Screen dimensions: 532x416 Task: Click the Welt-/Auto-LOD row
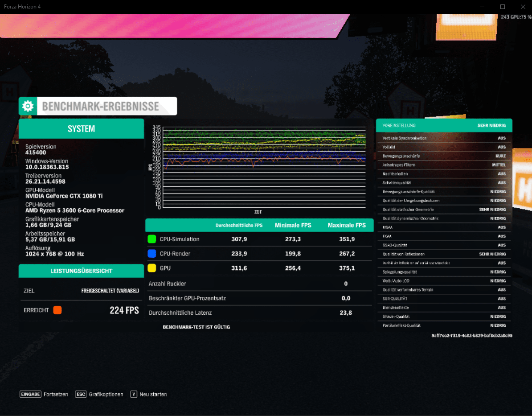tap(444, 281)
